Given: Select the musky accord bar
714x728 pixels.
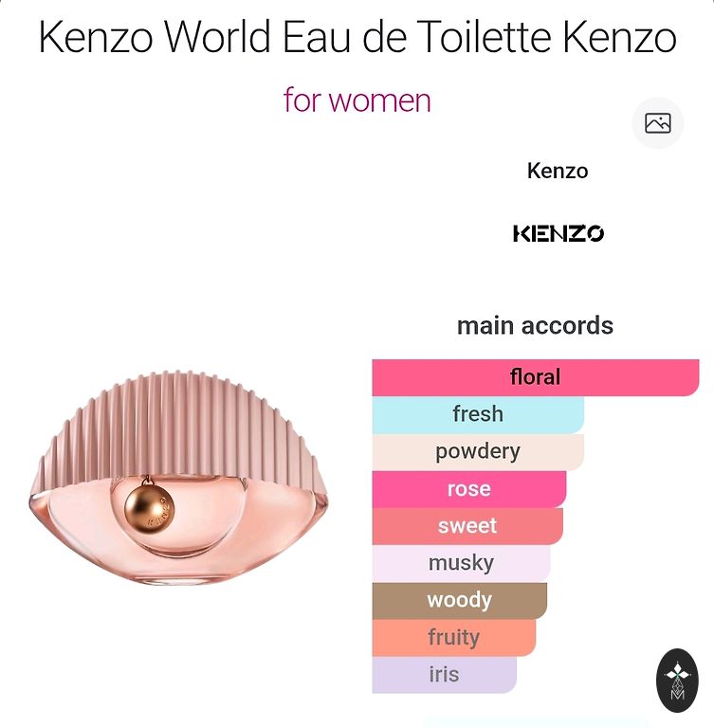Looking at the screenshot, I should click(461, 563).
